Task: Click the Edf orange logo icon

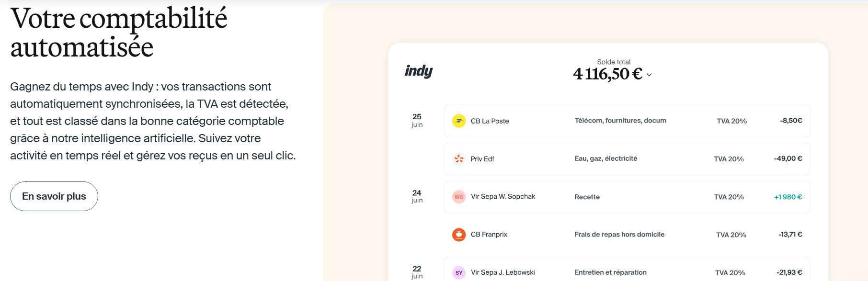Action: (x=459, y=159)
